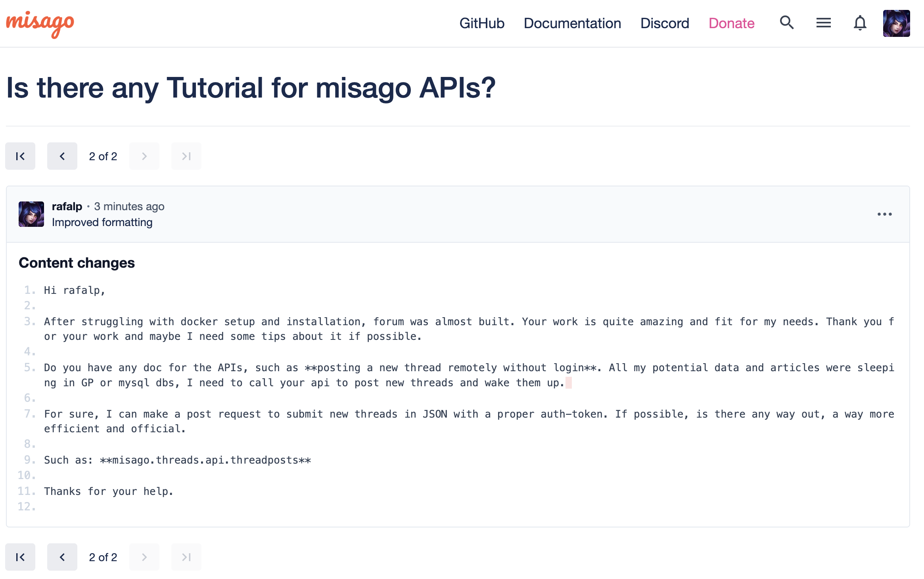The image size is (924, 579).
Task: Open the edit's three-dot options menu
Action: tap(884, 214)
